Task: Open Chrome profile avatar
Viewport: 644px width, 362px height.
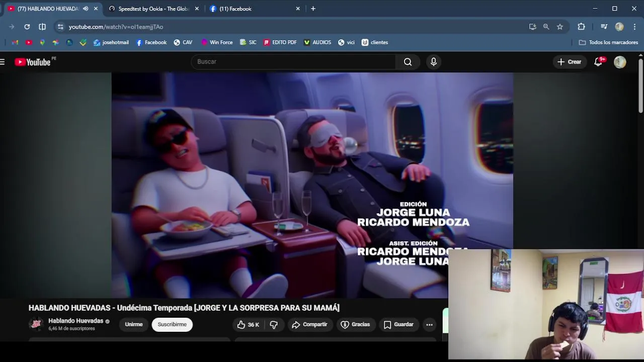Action: pos(619,27)
